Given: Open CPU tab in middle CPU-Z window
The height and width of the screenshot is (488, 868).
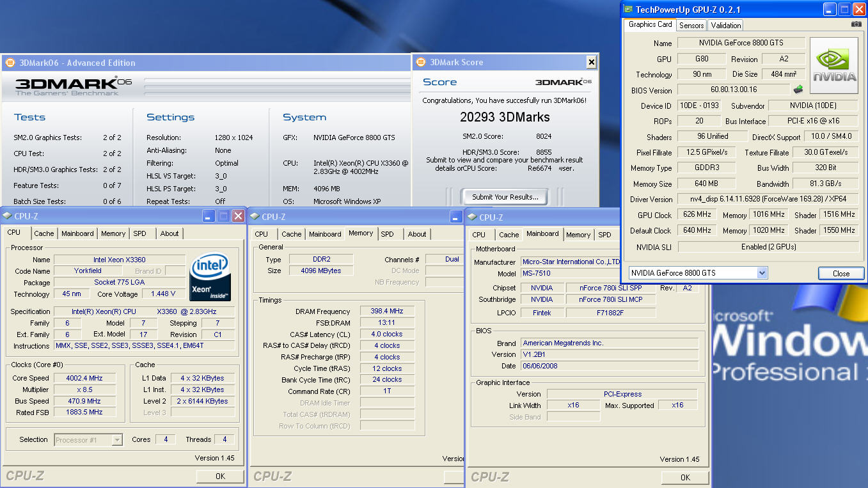Looking at the screenshot, I should point(262,235).
